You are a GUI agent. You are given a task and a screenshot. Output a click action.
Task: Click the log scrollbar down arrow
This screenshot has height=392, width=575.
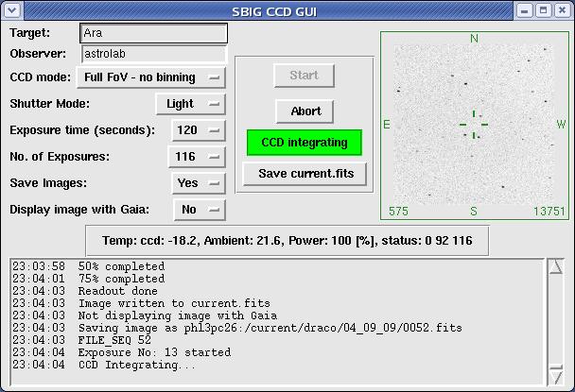point(555,377)
